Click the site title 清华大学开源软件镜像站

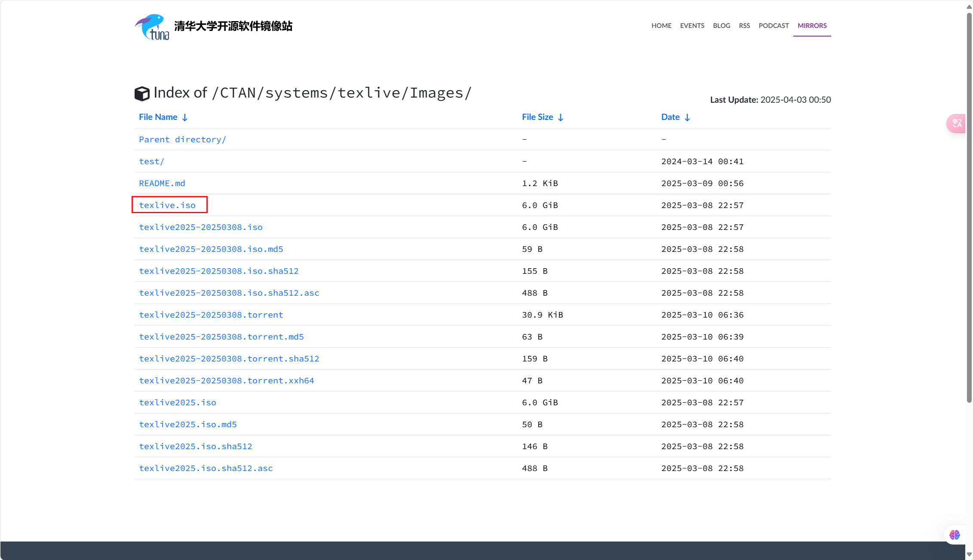point(233,26)
